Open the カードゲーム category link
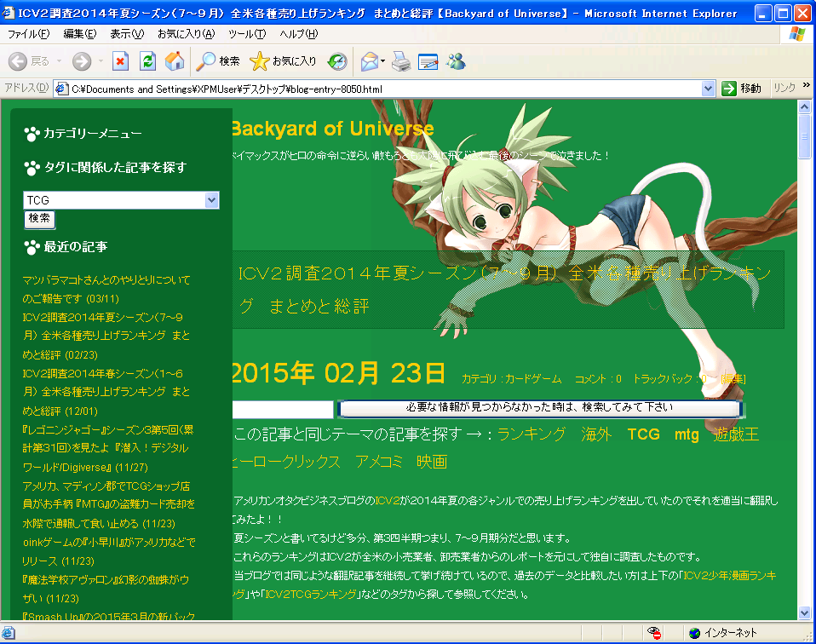The height and width of the screenshot is (644, 816). (533, 379)
